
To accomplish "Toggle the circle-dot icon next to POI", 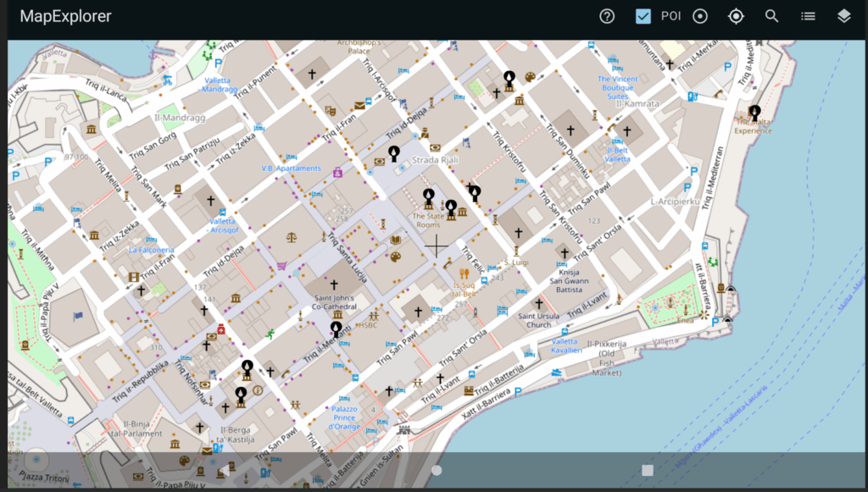I will [x=700, y=16].
